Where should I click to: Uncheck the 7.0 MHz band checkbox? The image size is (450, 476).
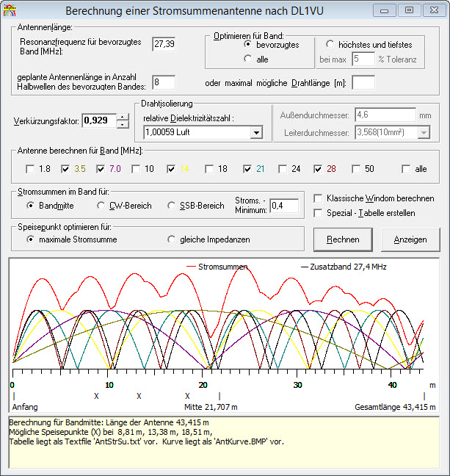tap(101, 169)
